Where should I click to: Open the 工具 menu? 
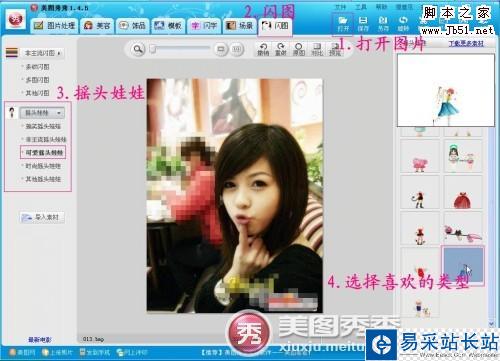tap(361, 7)
